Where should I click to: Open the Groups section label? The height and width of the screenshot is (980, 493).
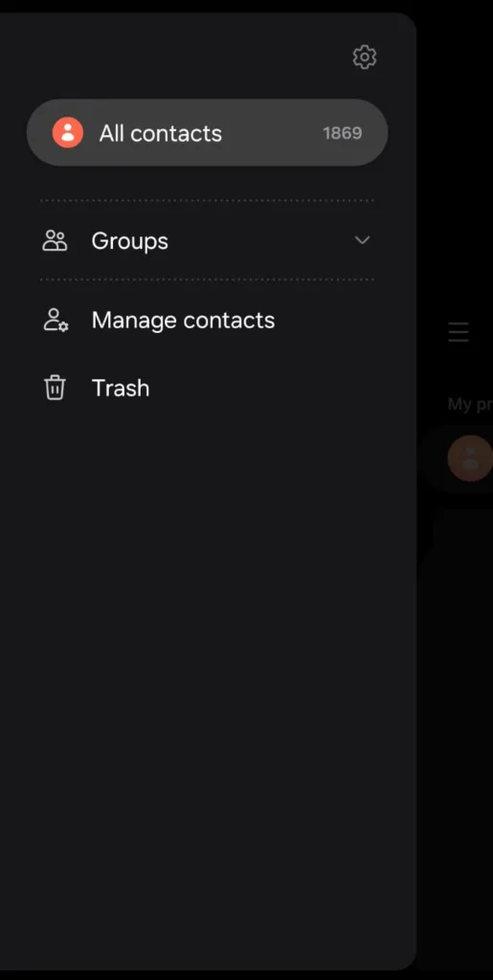[x=130, y=240]
